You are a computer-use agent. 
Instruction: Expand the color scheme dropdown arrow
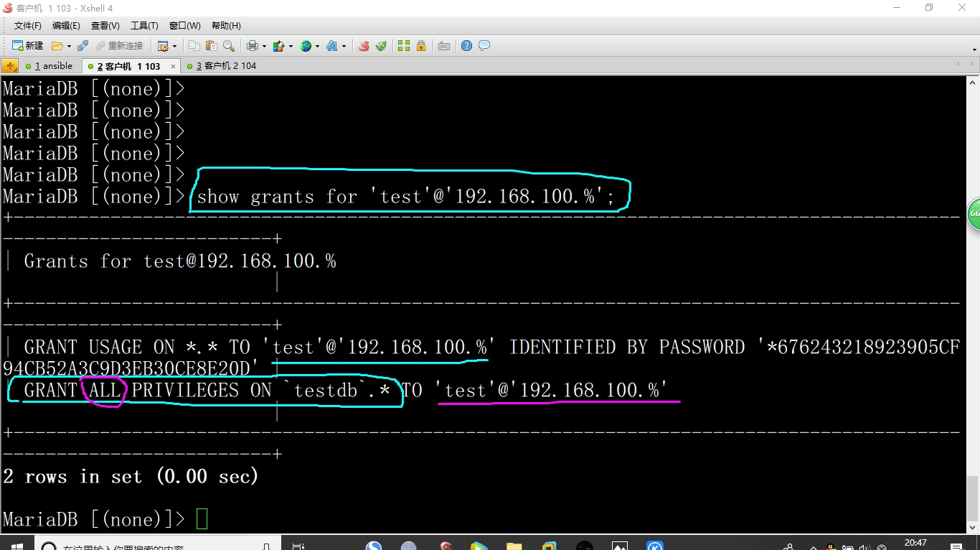pyautogui.click(x=291, y=46)
